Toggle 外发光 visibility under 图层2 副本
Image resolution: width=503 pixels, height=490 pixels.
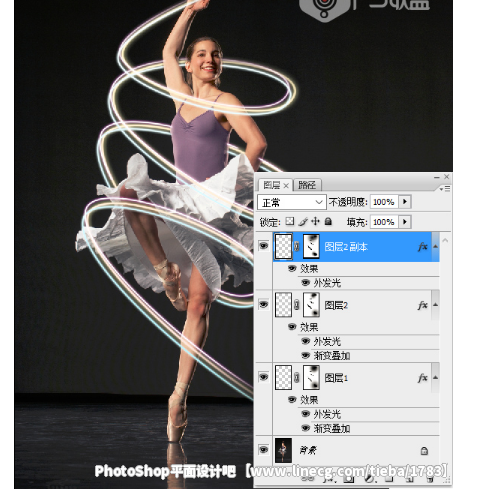pyautogui.click(x=306, y=283)
